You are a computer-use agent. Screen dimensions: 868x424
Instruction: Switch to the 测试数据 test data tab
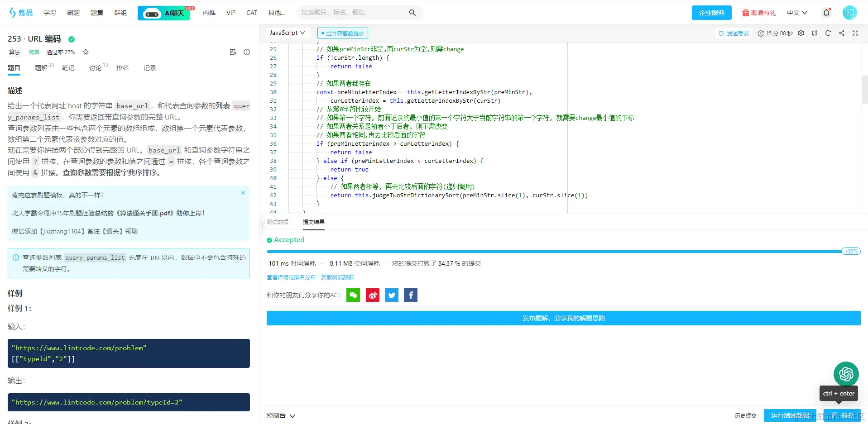(x=278, y=222)
